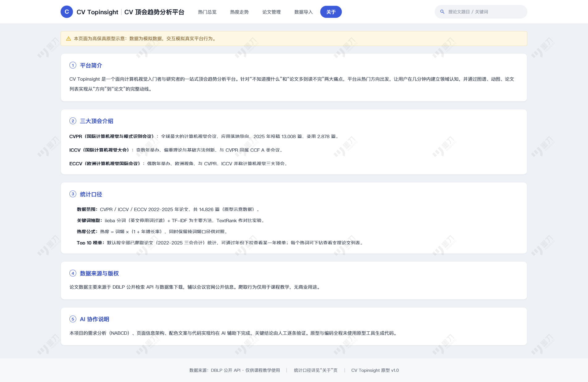This screenshot has height=382, width=588.
Task: Click the numbered badge beside AI 协作说明
Action: pyautogui.click(x=73, y=319)
